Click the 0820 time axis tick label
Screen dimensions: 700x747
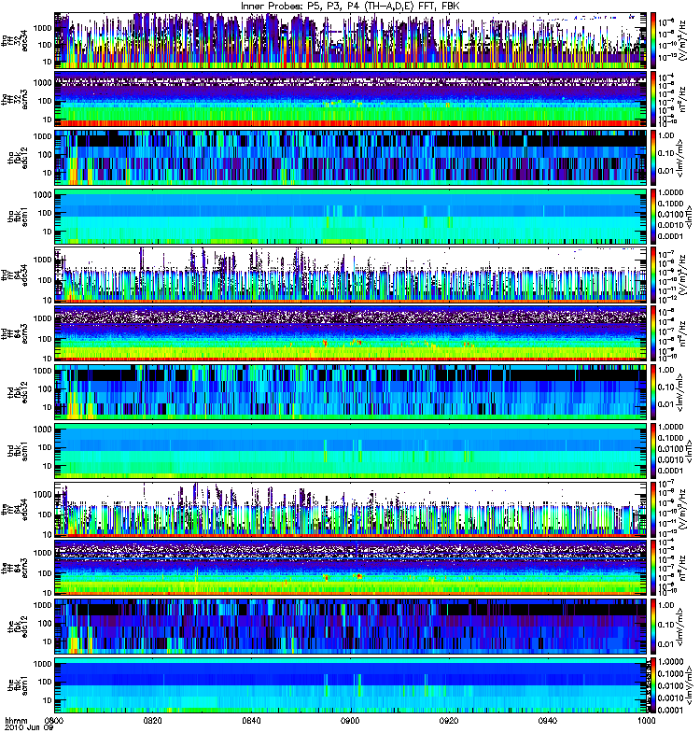(153, 720)
